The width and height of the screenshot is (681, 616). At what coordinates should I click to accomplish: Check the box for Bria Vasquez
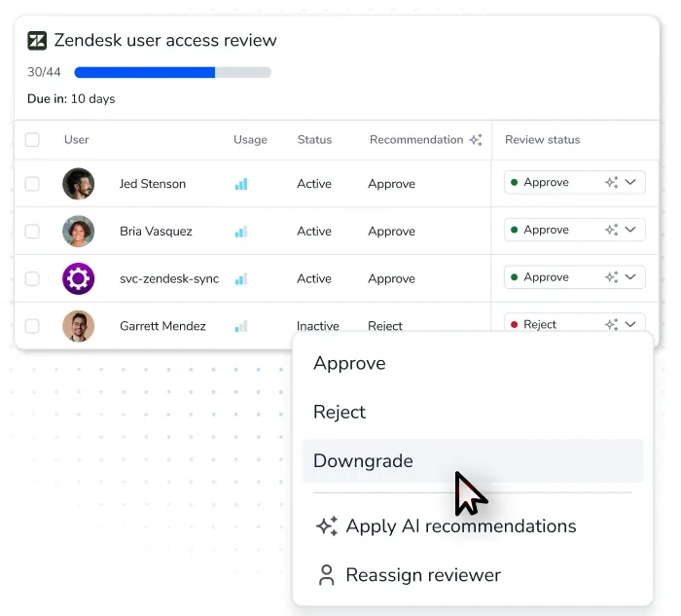point(32,231)
